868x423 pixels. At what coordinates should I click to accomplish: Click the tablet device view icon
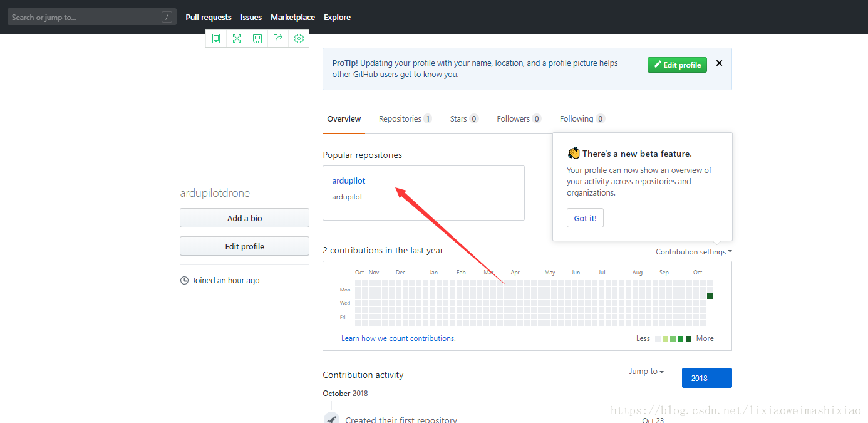(216, 39)
